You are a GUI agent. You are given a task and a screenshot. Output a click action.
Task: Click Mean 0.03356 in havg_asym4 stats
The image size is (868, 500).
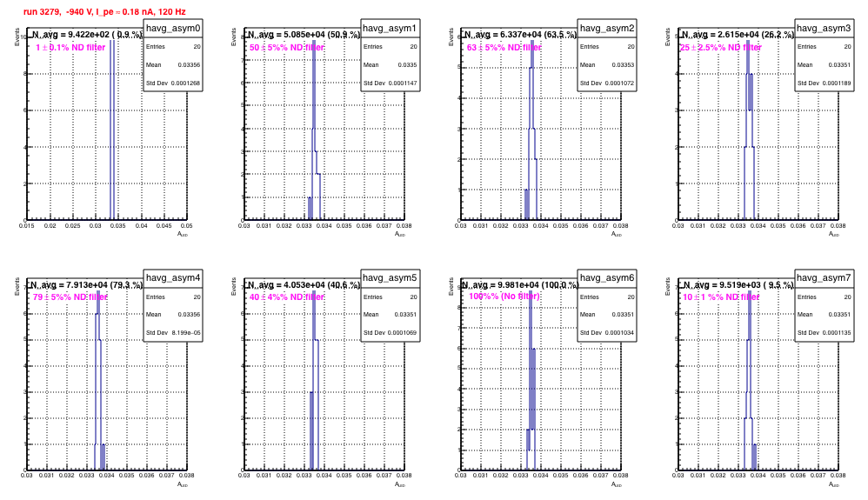(173, 315)
